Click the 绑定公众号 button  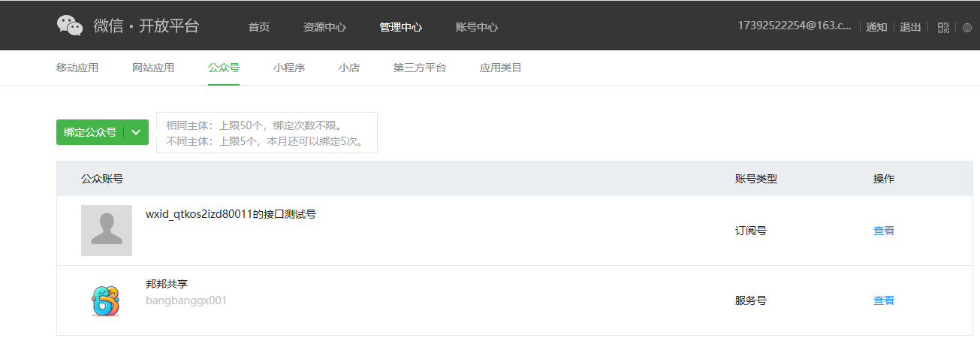(x=90, y=132)
